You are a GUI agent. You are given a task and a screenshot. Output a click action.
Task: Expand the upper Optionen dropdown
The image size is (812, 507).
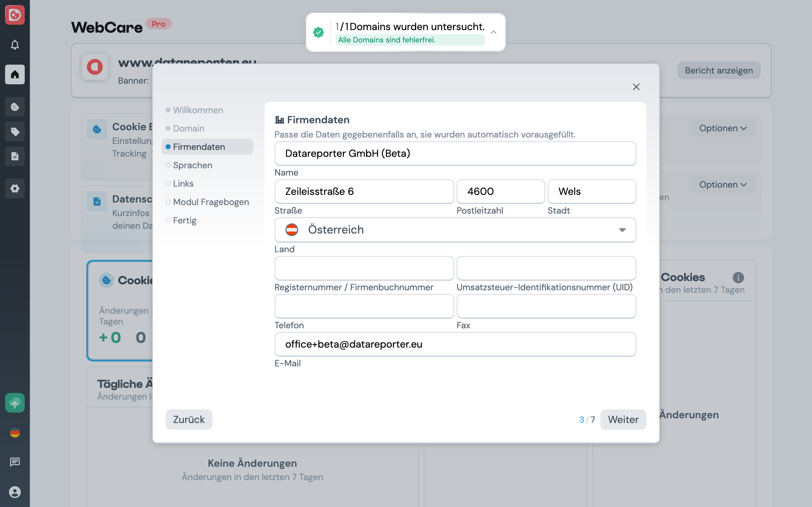[x=723, y=128]
